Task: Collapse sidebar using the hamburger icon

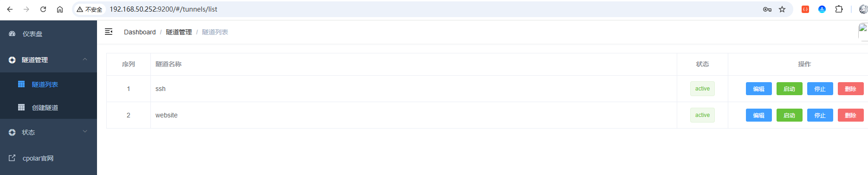Action: tap(109, 32)
